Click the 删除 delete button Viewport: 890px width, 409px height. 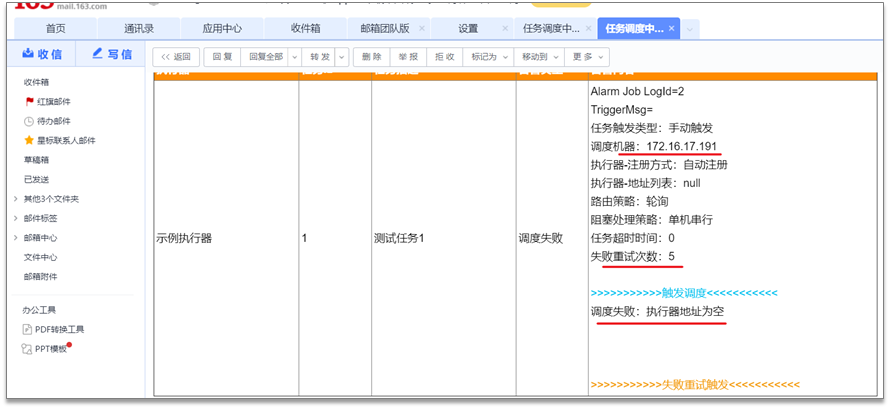(x=372, y=57)
